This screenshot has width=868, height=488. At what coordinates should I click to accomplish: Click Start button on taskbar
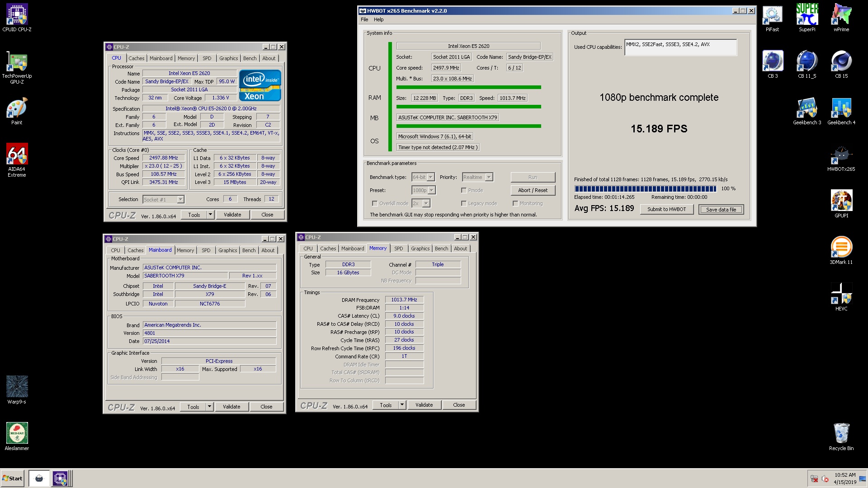[x=13, y=479]
